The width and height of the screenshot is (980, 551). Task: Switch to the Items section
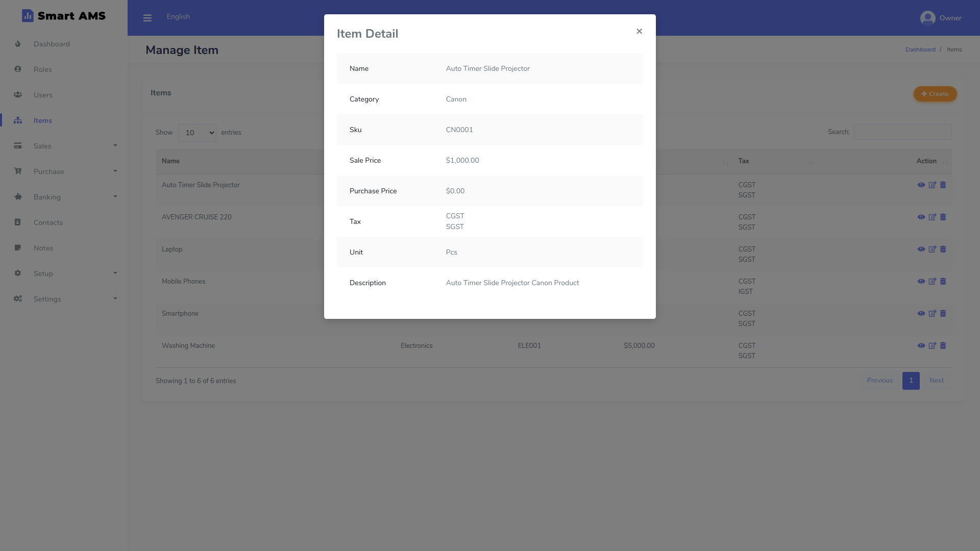click(43, 120)
